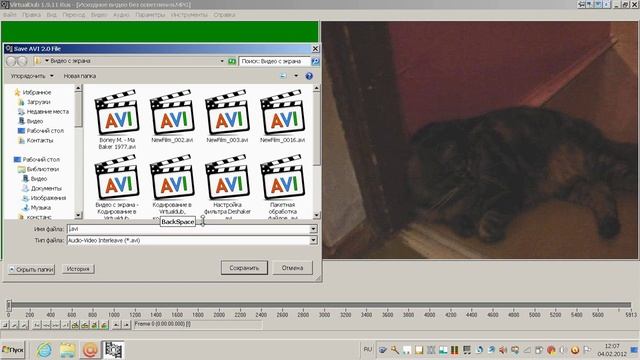Click the История button
The height and width of the screenshot is (360, 640).
coord(78,269)
